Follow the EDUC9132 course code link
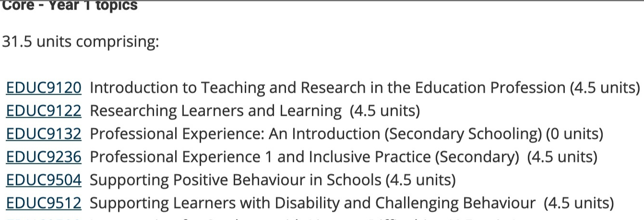 click(44, 134)
